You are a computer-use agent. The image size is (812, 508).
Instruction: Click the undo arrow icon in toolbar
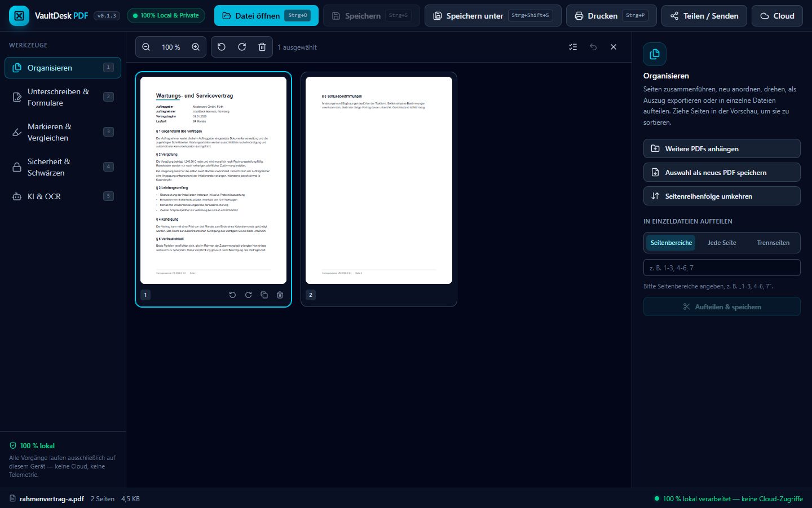[x=593, y=47]
